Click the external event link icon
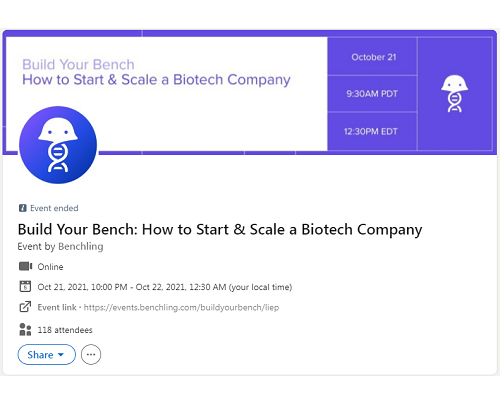 coord(25,307)
